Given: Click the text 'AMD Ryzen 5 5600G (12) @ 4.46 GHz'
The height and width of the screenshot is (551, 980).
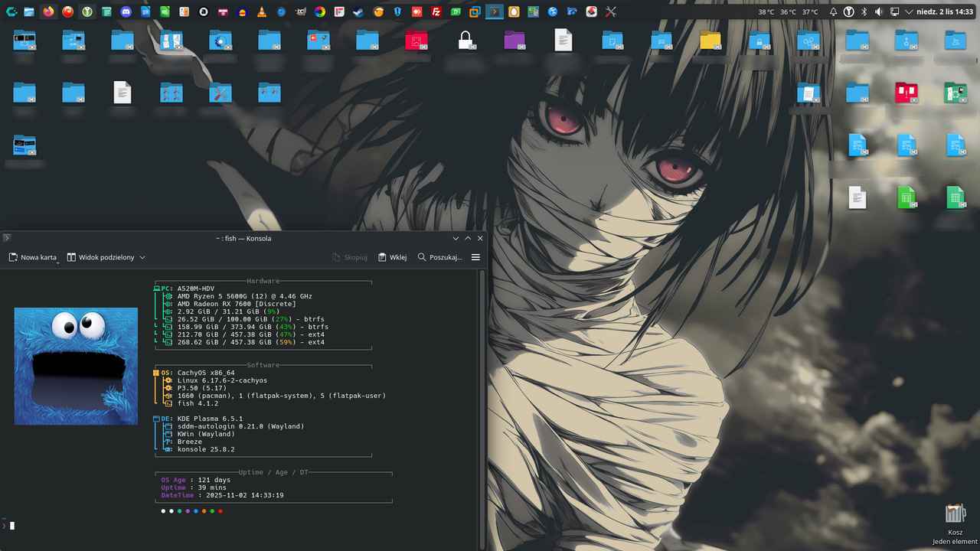Looking at the screenshot, I should (x=244, y=296).
